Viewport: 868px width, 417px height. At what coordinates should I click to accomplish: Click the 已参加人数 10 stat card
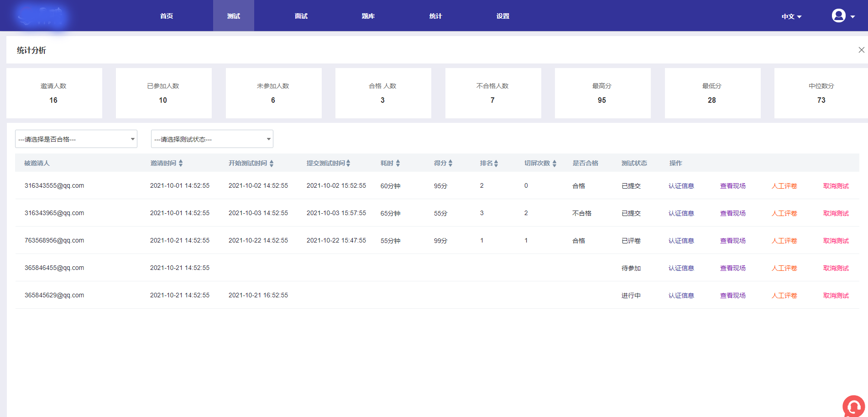point(164,93)
